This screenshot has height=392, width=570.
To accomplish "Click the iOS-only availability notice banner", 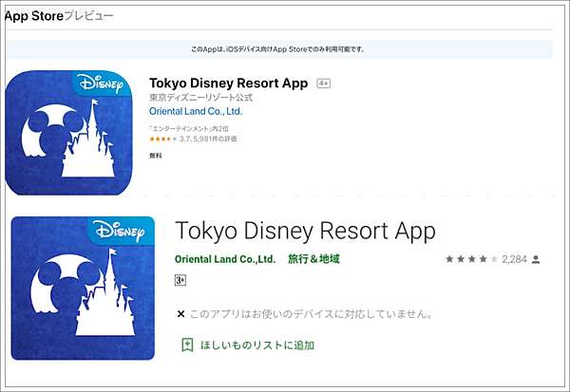I will tap(278, 49).
